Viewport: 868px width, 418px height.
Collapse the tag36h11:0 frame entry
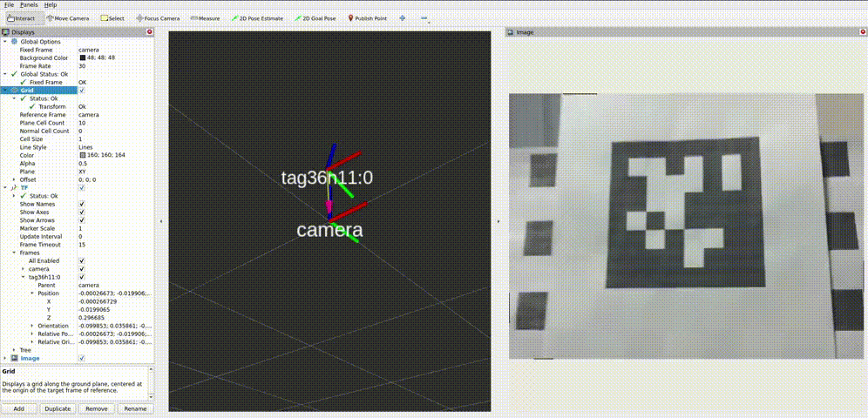[x=23, y=277]
